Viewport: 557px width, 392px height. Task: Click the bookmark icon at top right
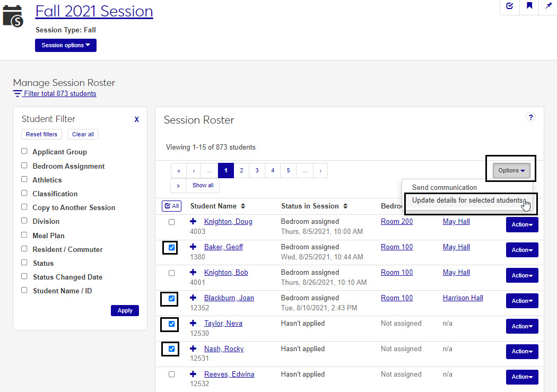[529, 6]
